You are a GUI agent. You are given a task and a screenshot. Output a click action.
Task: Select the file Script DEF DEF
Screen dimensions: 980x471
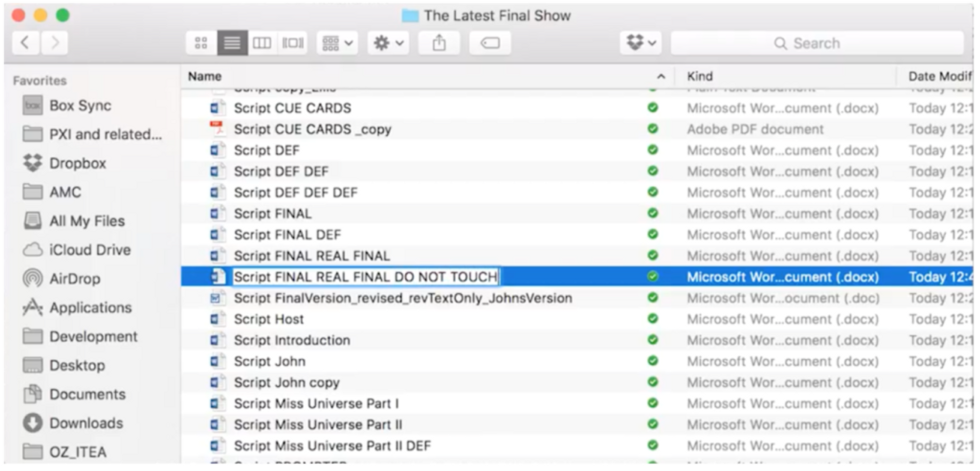[x=281, y=172]
